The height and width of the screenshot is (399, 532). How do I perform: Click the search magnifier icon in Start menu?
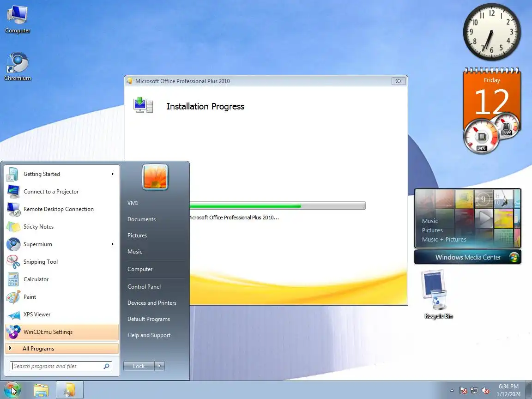(107, 366)
